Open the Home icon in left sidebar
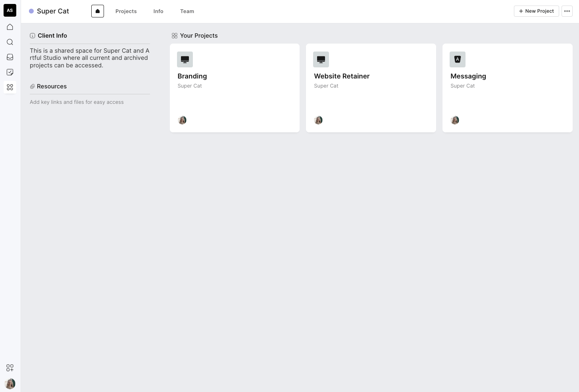Viewport: 579px width, 392px height. click(x=10, y=27)
